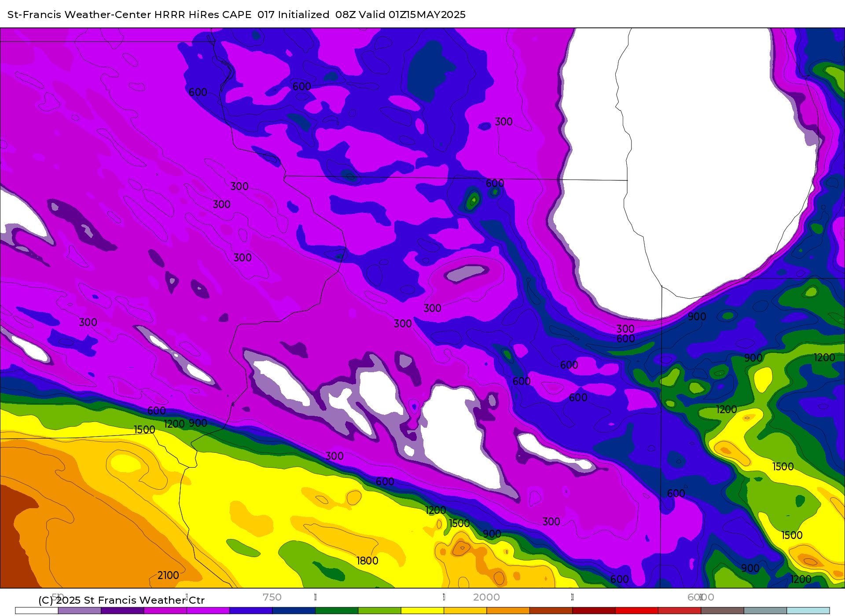
Task: Click the lime green legend swatch
Action: [x=379, y=611]
